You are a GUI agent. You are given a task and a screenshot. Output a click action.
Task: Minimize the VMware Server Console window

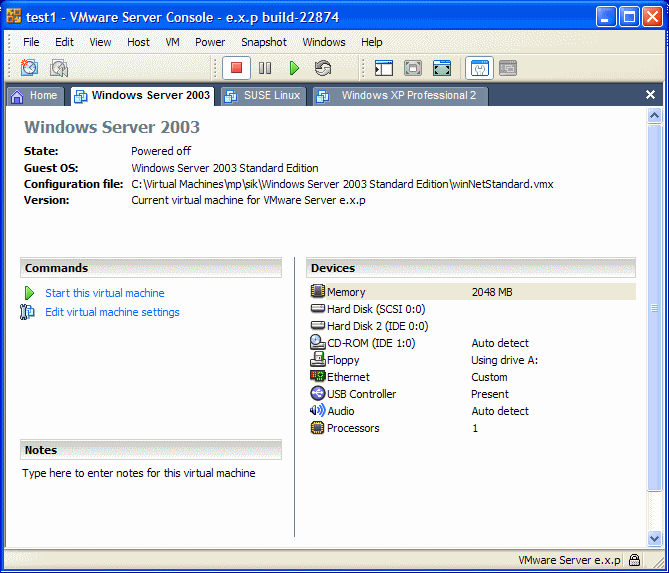pyautogui.click(x=606, y=17)
